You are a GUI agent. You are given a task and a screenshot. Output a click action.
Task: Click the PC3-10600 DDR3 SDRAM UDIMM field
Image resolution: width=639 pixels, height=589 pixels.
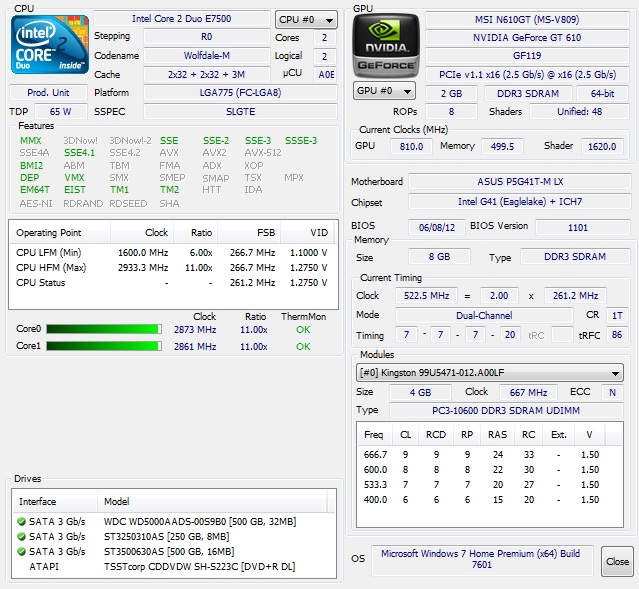point(506,410)
